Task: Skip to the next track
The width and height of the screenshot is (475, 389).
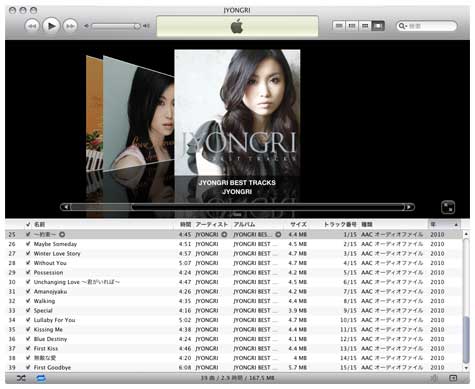Action: [70, 26]
